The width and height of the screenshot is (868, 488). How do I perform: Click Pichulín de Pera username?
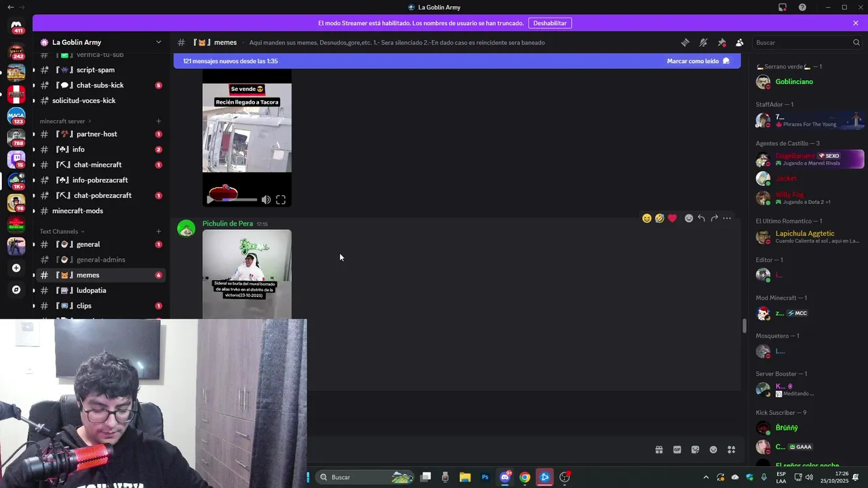pos(227,224)
